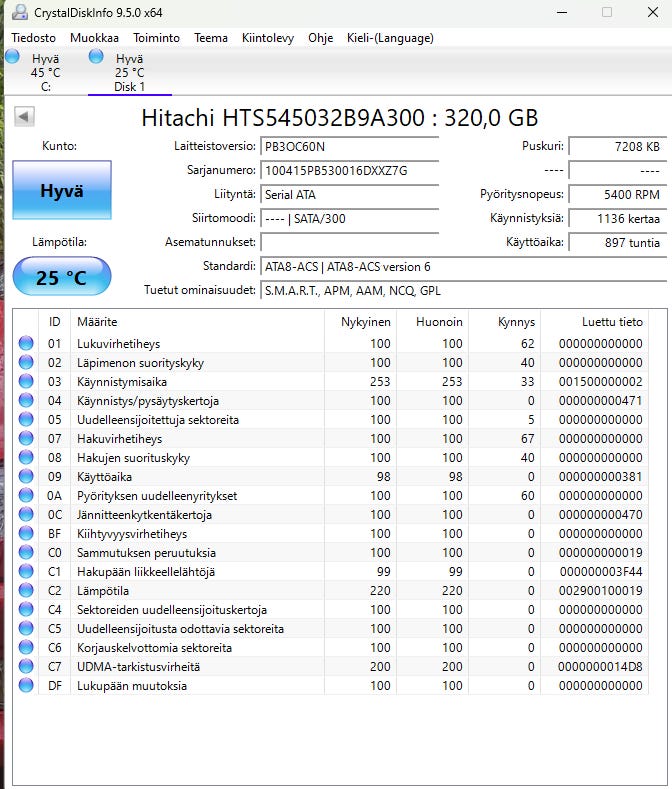Image resolution: width=672 pixels, height=789 pixels.
Task: Open the Tiedosto menu
Action: coord(34,38)
